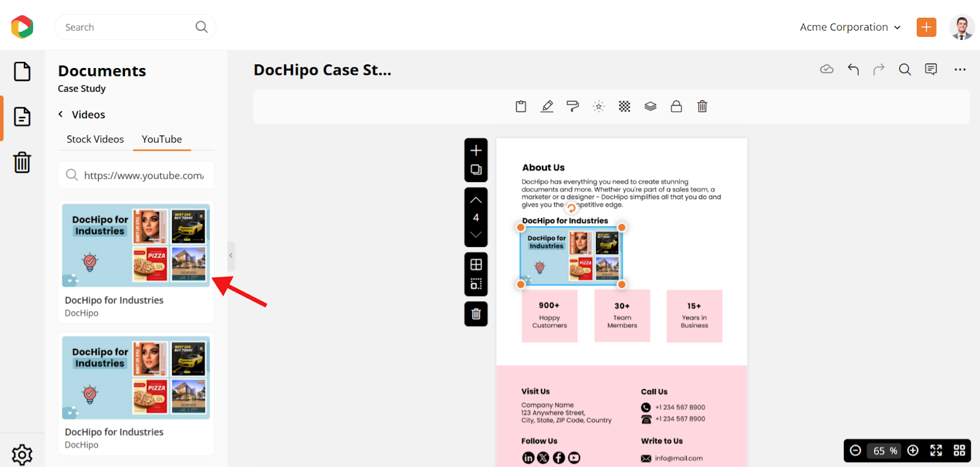Click the 65 % zoom value
Screen dimensions: 980x467
(x=885, y=451)
